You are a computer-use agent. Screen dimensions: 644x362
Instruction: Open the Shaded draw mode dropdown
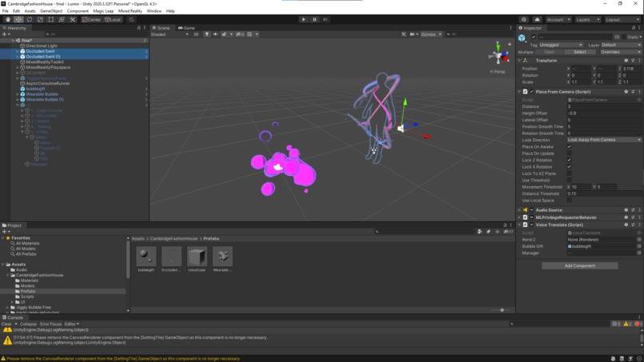(x=169, y=34)
